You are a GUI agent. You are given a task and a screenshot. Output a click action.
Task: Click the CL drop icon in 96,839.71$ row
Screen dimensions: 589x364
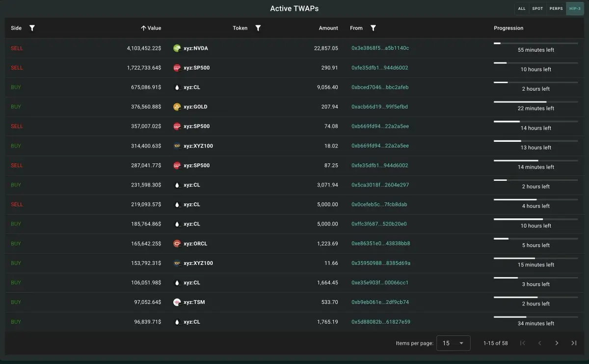pos(177,322)
